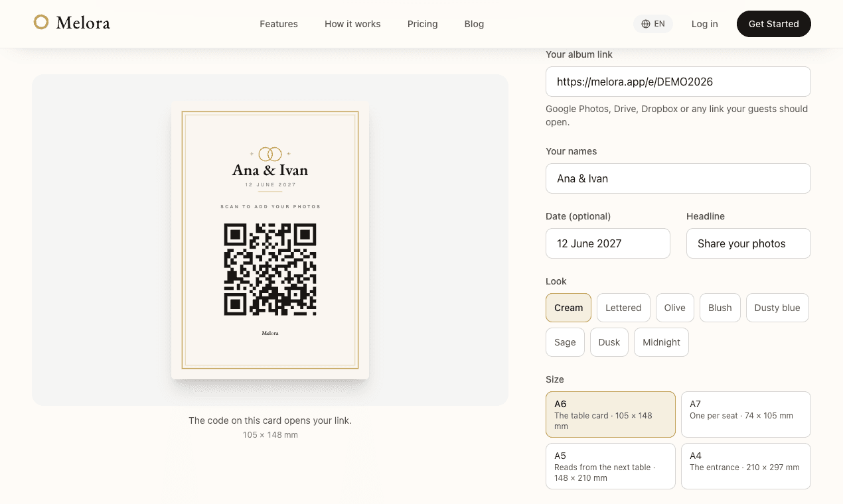Focus the album link input field
Screen dimensions: 843x504
[678, 82]
